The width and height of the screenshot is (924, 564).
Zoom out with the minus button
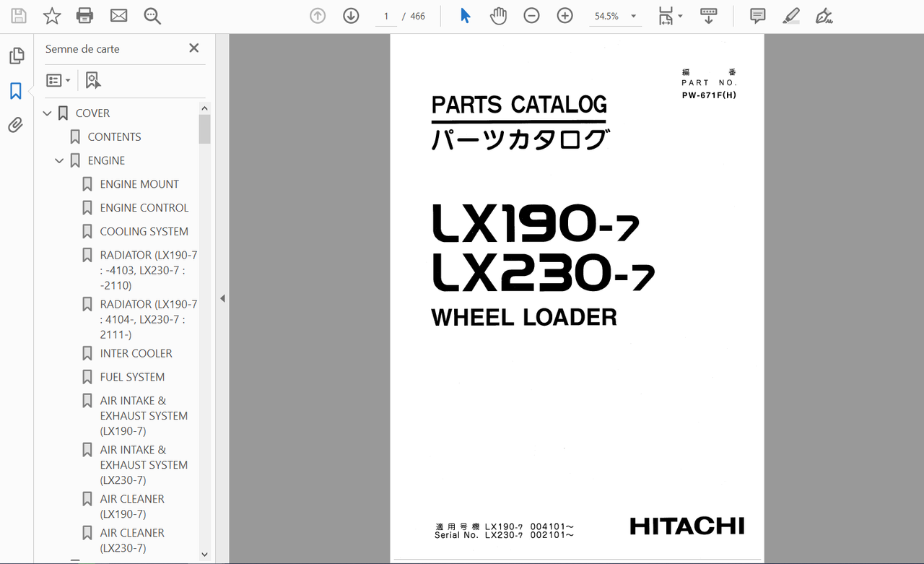pyautogui.click(x=531, y=16)
